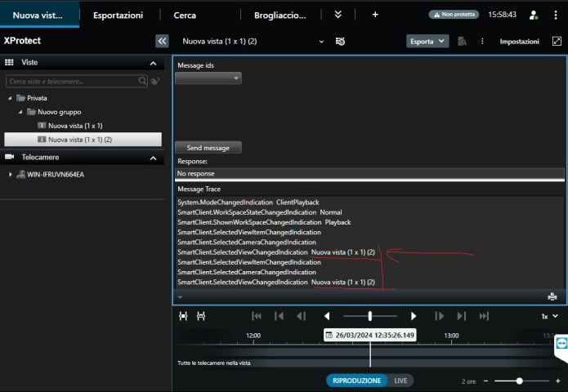Add a new tab with plus icon
The width and height of the screenshot is (568, 392).
pos(375,15)
